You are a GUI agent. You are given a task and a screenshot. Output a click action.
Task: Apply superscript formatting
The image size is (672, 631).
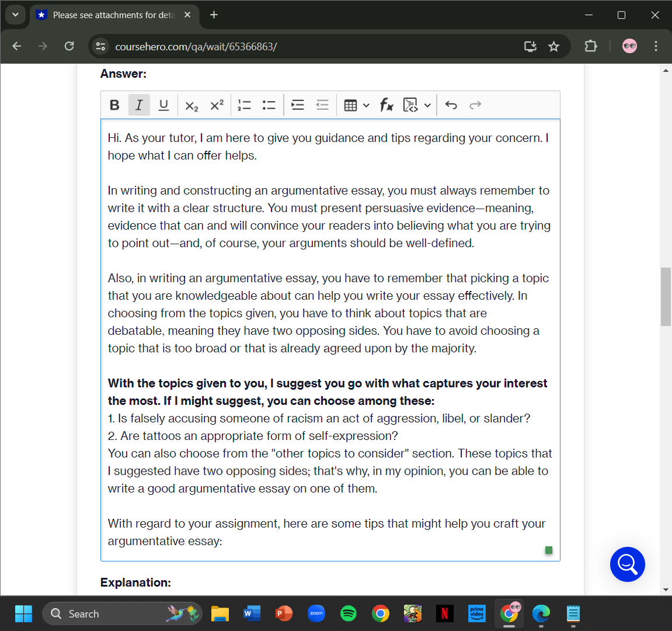(217, 105)
